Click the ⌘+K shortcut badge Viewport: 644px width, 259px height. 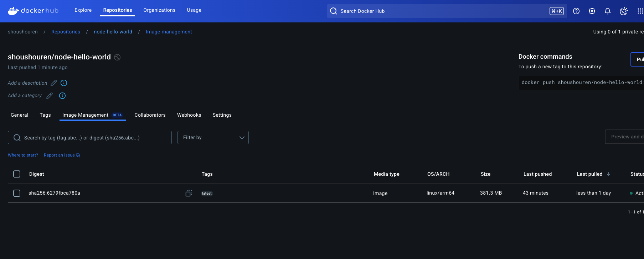point(557,11)
